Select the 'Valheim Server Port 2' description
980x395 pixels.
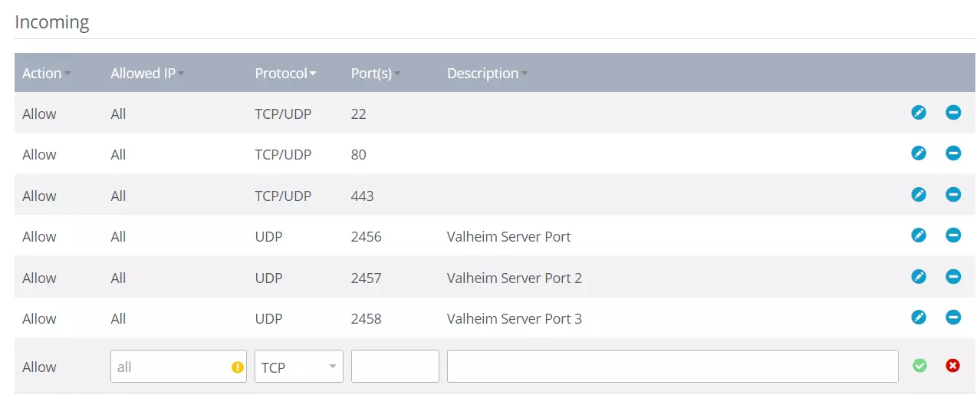(515, 278)
